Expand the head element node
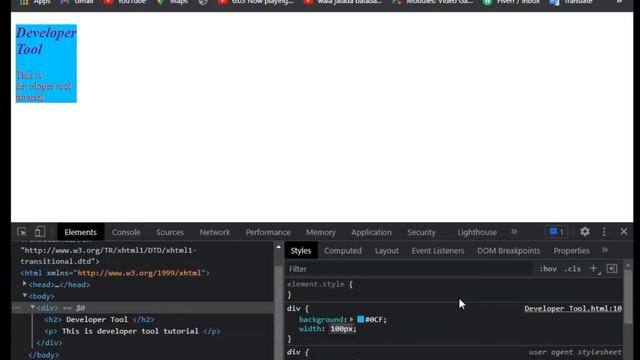The image size is (640, 360). (x=24, y=284)
